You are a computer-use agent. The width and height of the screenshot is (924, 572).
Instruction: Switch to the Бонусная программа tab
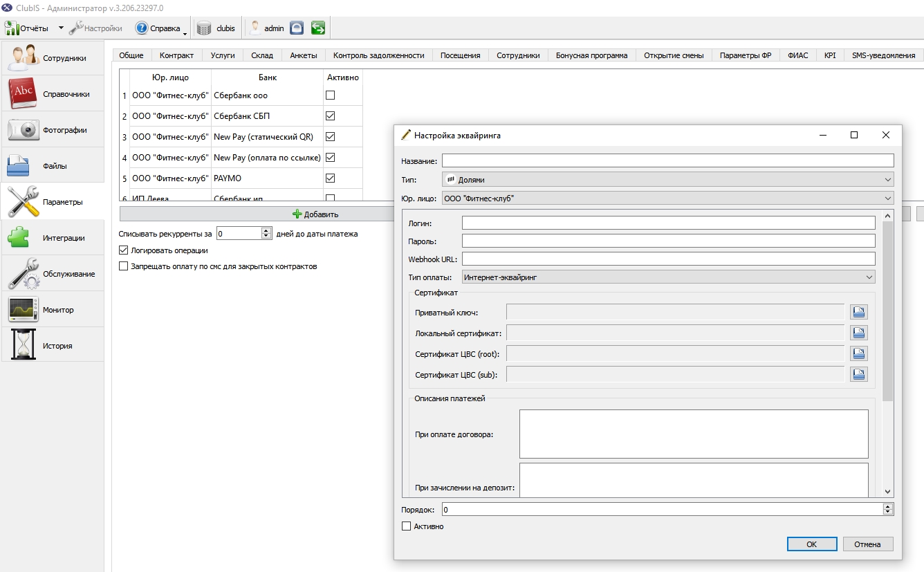click(x=591, y=55)
